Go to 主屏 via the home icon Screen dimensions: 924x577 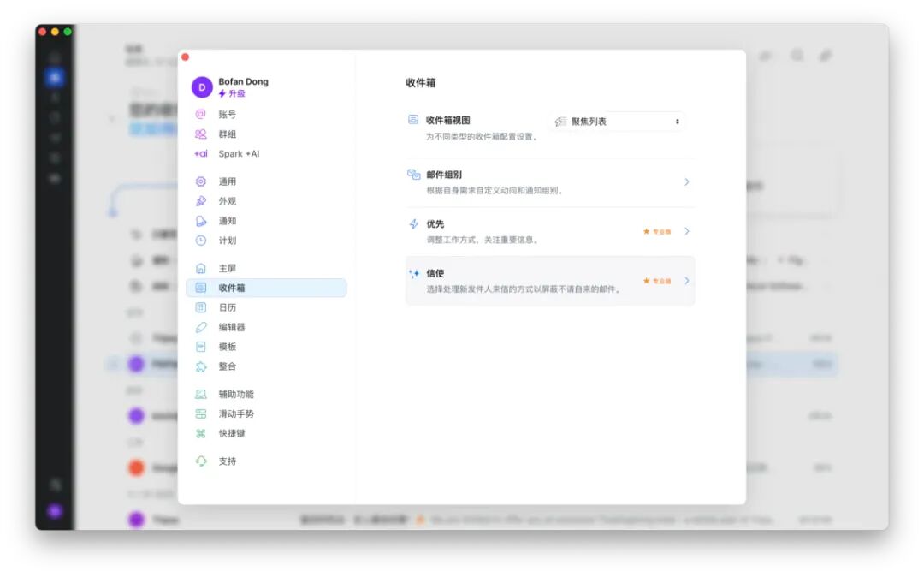pyautogui.click(x=201, y=268)
